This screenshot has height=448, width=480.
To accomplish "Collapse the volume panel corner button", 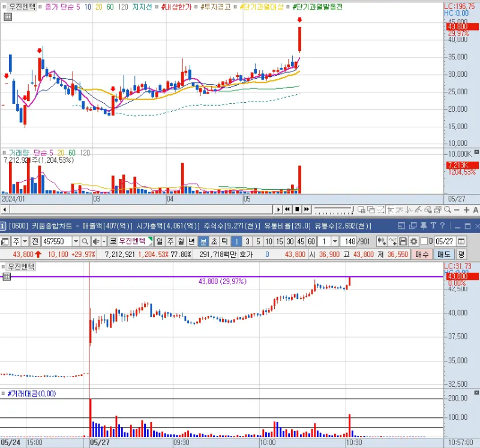I will click(476, 152).
